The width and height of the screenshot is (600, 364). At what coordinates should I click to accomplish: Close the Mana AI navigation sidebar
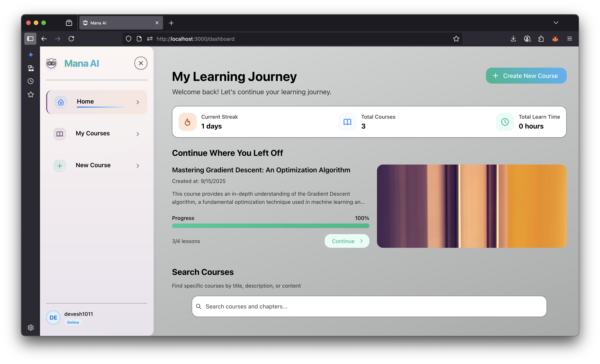(x=141, y=63)
